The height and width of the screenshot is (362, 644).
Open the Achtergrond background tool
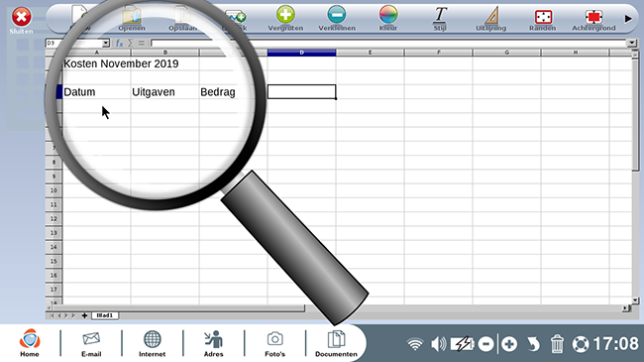click(593, 17)
